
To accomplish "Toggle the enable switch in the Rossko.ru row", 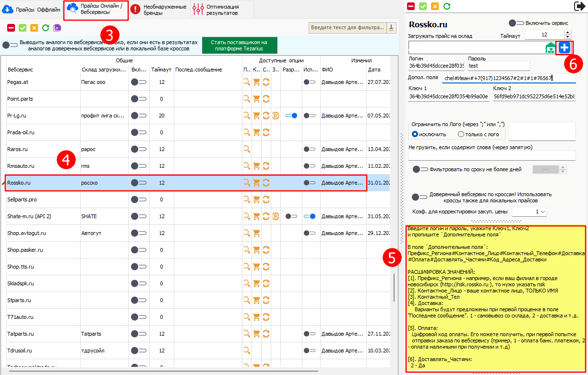I will (138, 183).
